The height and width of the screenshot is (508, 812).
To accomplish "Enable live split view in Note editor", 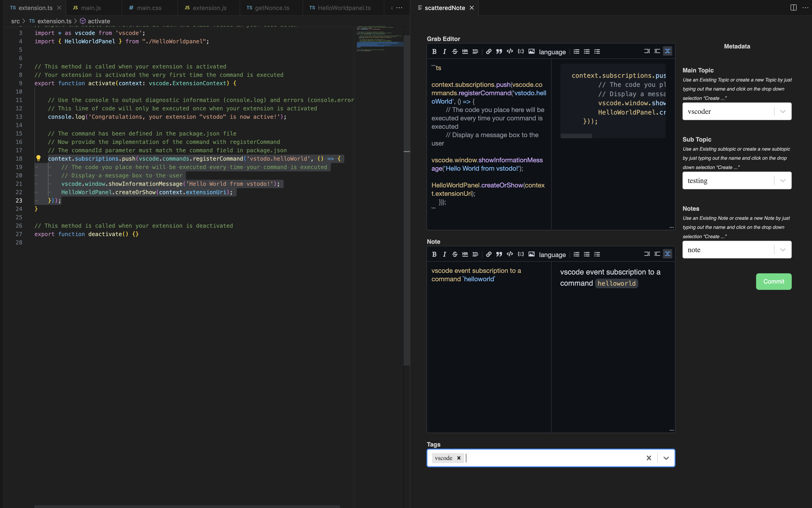I will coord(668,254).
